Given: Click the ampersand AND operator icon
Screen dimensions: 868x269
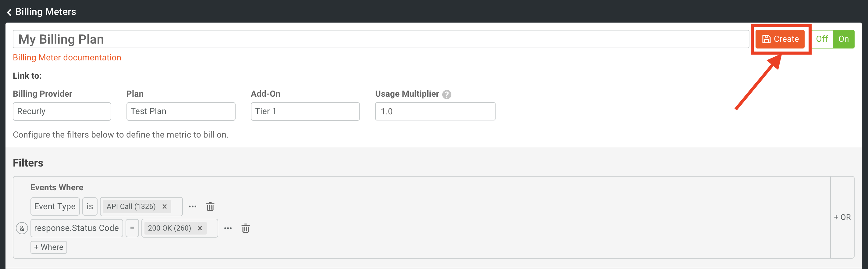Looking at the screenshot, I should [x=22, y=228].
